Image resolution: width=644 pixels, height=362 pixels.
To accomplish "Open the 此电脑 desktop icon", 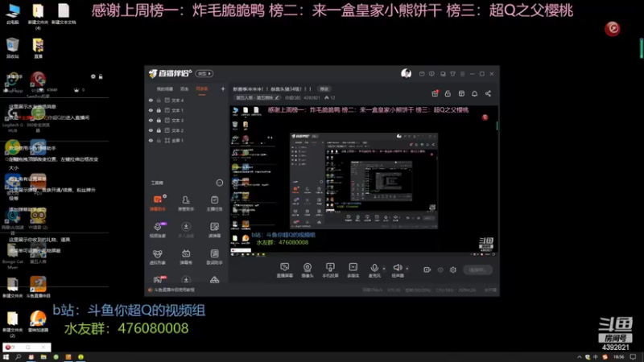I will (13, 14).
